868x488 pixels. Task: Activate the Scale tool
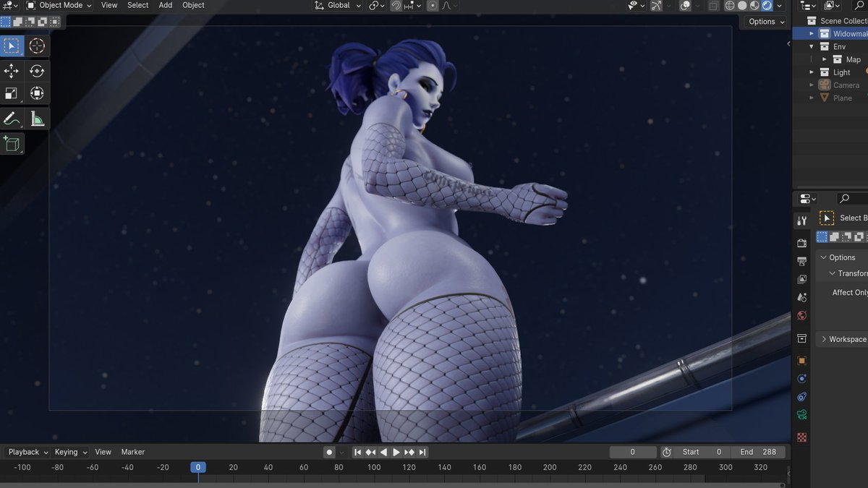coord(12,93)
